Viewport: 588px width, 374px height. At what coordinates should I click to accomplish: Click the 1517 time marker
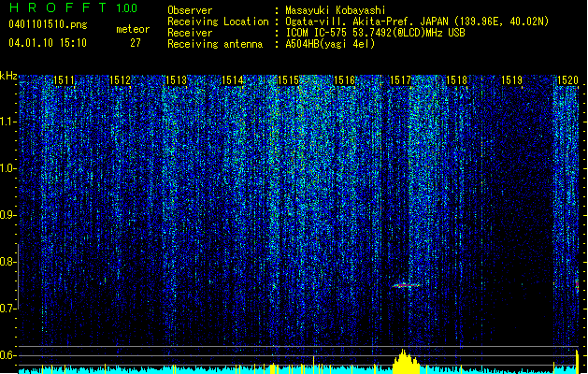coord(400,80)
